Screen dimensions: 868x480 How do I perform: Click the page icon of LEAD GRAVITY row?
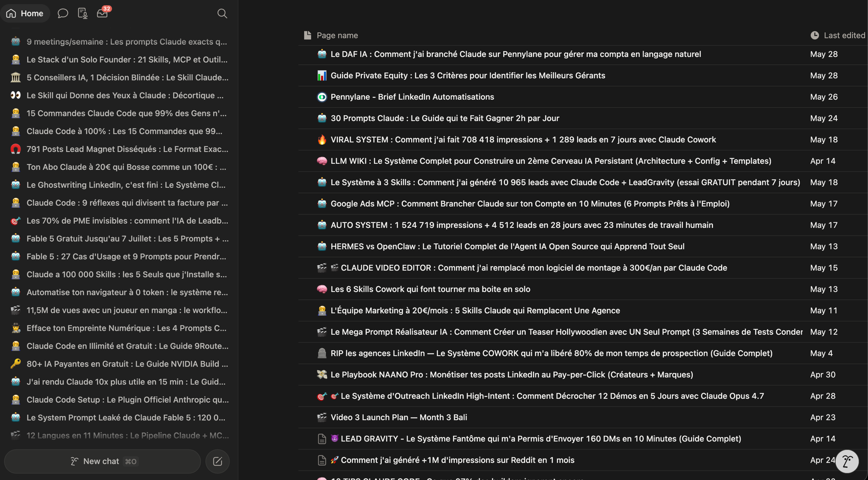[x=322, y=439]
